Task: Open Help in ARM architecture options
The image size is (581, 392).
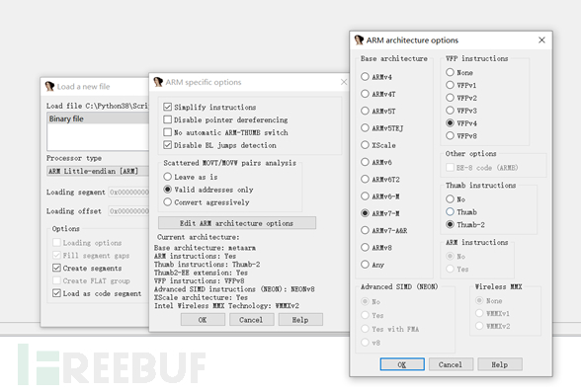Action: point(500,364)
